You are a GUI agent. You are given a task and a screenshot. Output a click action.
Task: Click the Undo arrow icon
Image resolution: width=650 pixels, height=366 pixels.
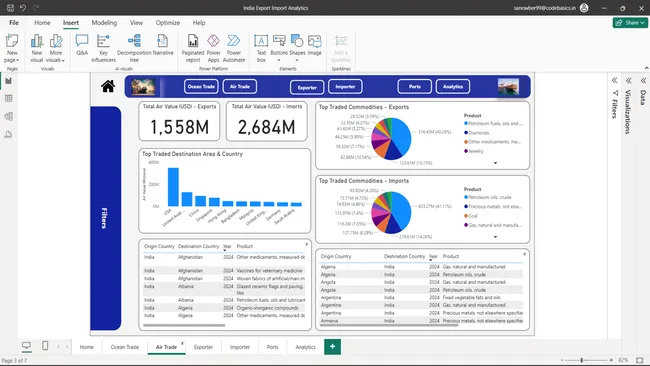(23, 7)
